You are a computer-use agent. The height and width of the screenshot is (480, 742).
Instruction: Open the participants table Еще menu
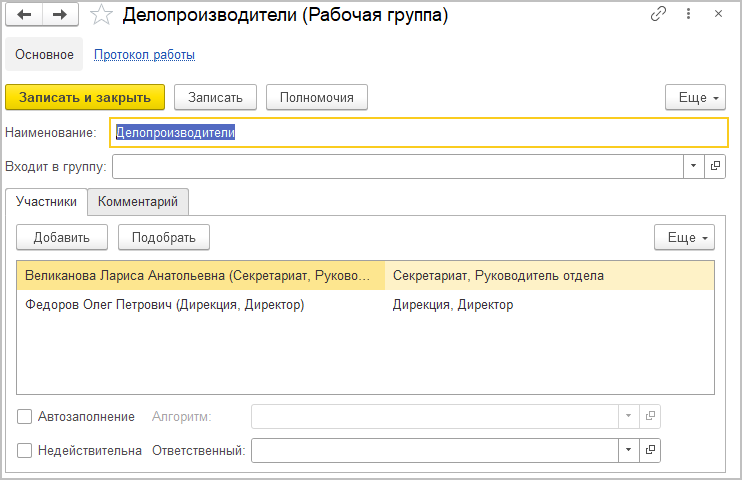coord(684,237)
